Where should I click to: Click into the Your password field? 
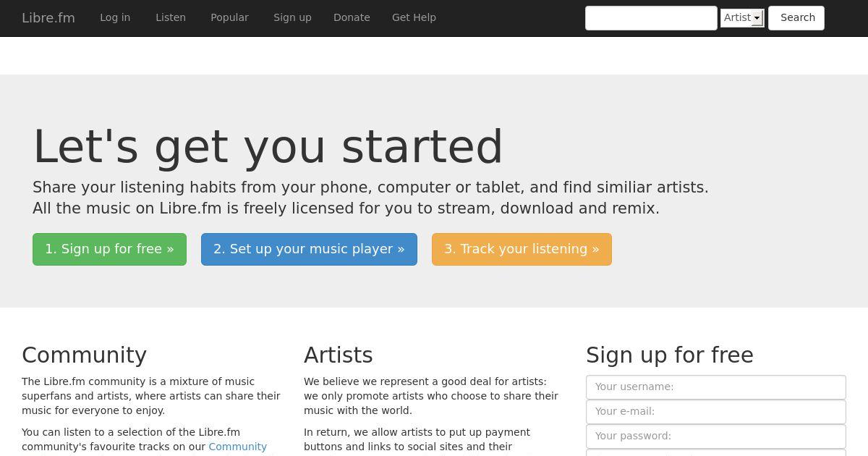(716, 436)
